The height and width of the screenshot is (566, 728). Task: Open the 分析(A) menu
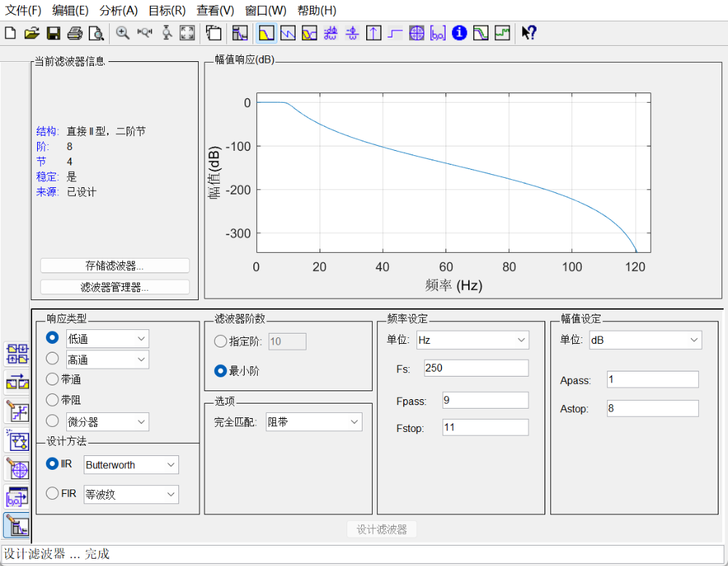coord(119,10)
